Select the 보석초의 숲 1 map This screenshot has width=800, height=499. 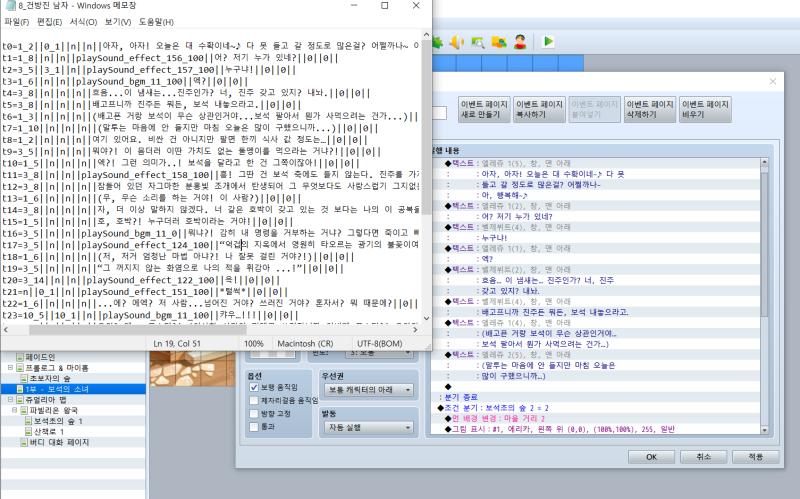coord(58,421)
